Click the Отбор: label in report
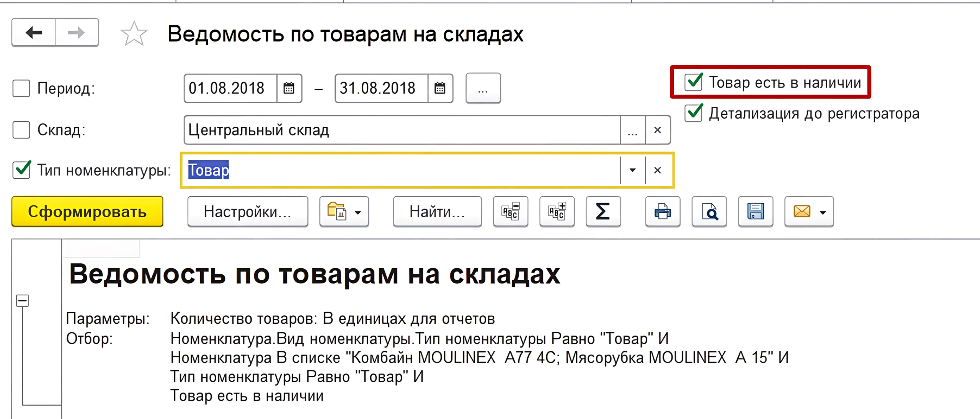Screen dimensions: 980x419 (x=90, y=339)
